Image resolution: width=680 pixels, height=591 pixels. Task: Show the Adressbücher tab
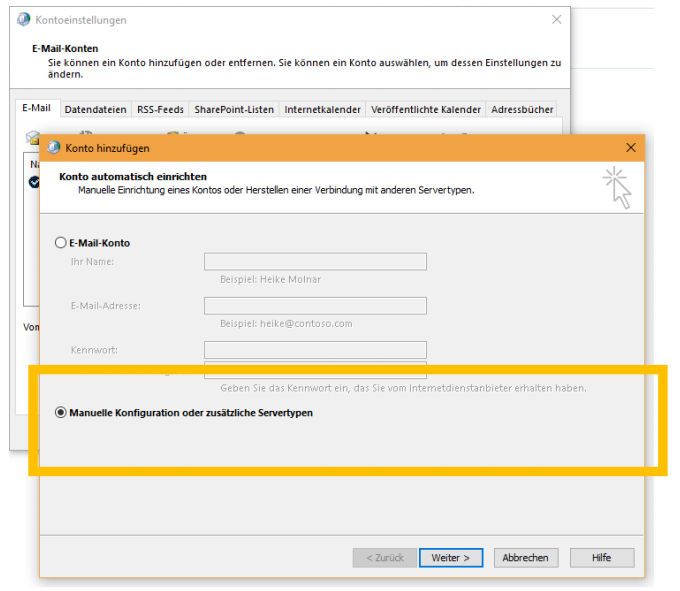[x=522, y=109]
